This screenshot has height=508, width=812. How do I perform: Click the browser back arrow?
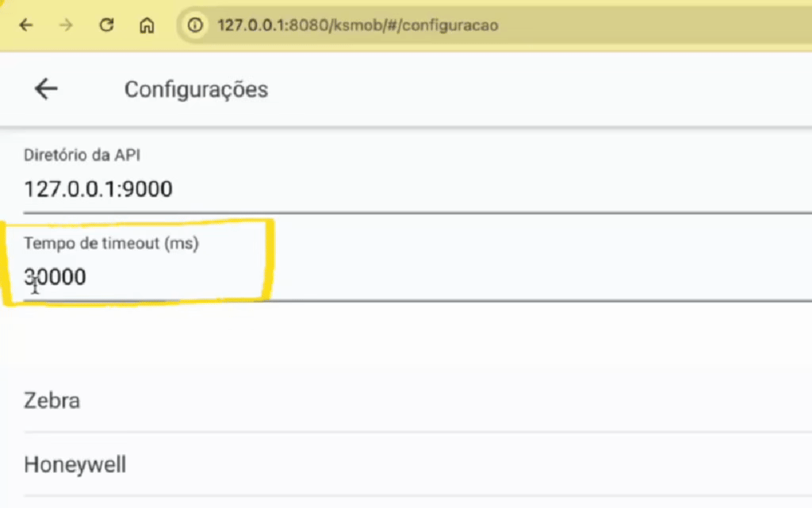click(x=26, y=25)
